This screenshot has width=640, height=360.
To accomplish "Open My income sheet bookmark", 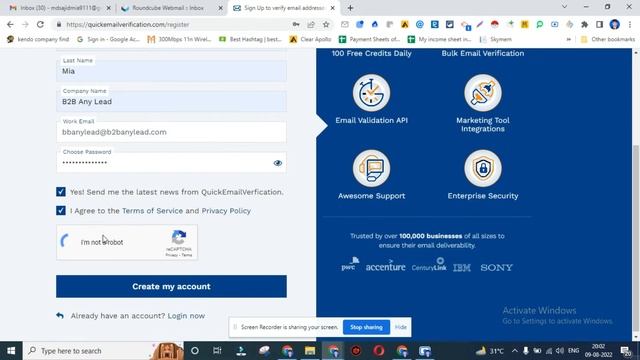I will coord(439,39).
